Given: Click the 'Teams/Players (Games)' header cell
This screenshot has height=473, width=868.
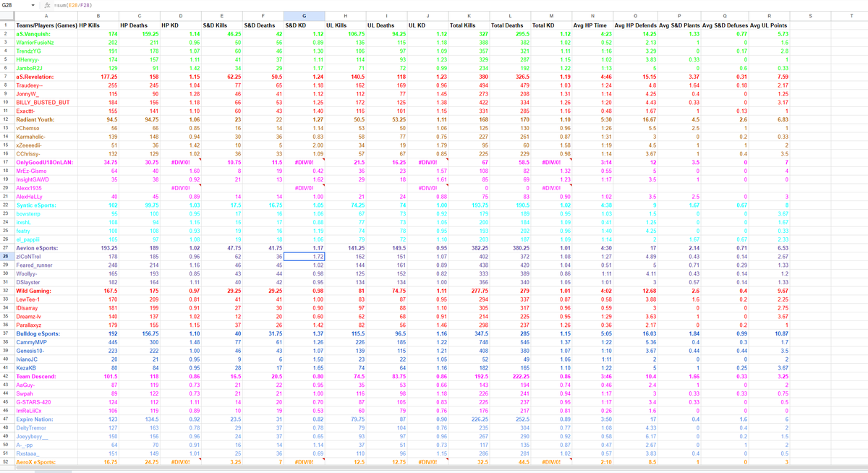Looking at the screenshot, I should tap(46, 25).
